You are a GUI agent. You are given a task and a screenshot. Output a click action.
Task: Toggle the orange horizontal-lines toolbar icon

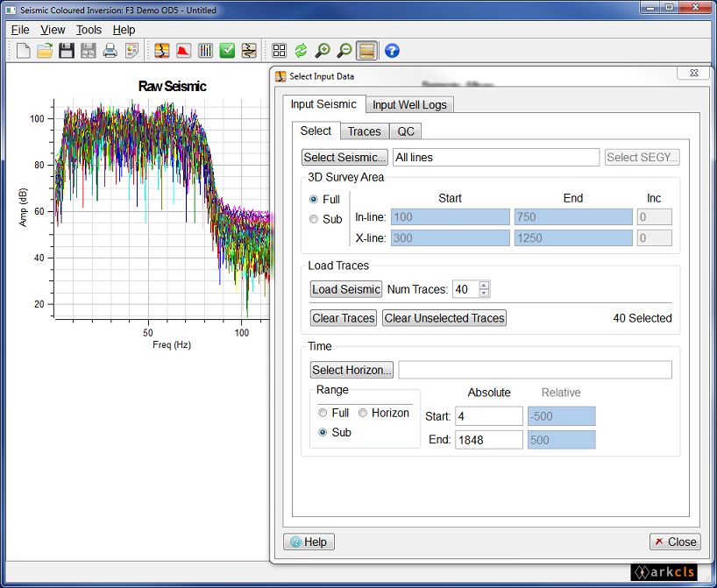click(366, 51)
